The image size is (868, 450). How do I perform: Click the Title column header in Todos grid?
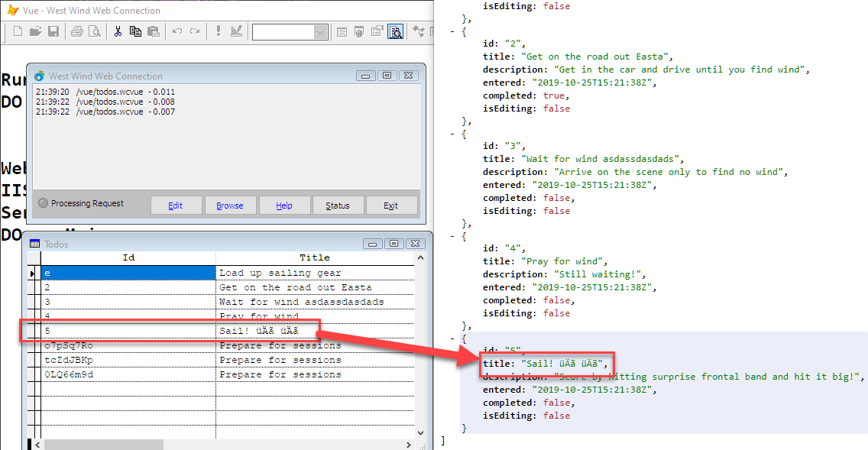tap(315, 258)
